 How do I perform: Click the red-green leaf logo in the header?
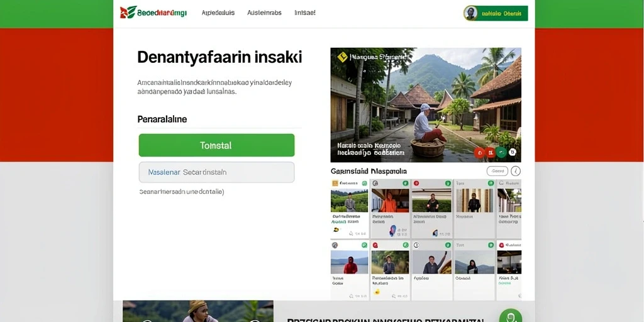tap(128, 13)
